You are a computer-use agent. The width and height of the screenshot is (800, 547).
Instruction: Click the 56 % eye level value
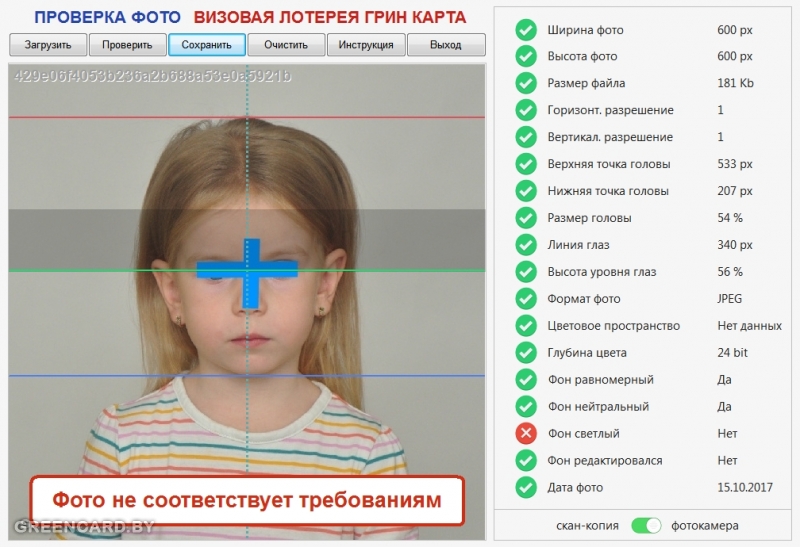[730, 272]
